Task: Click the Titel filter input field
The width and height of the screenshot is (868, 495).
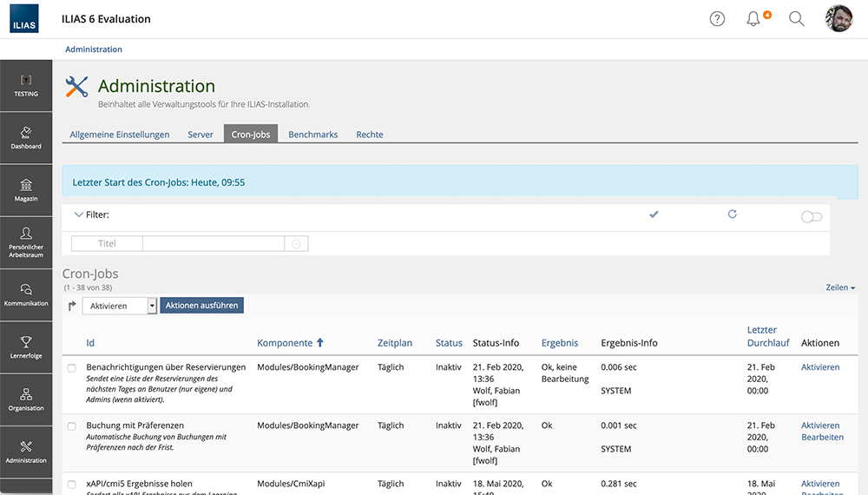Action: (214, 244)
